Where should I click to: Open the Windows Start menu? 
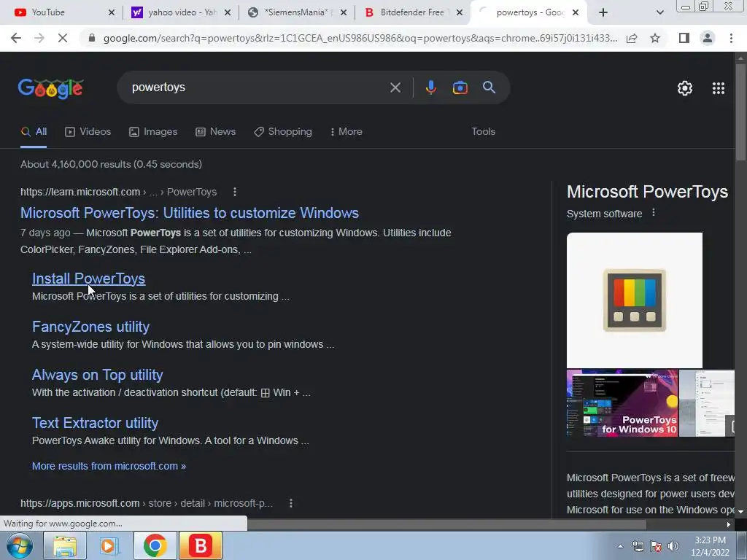[x=20, y=545]
